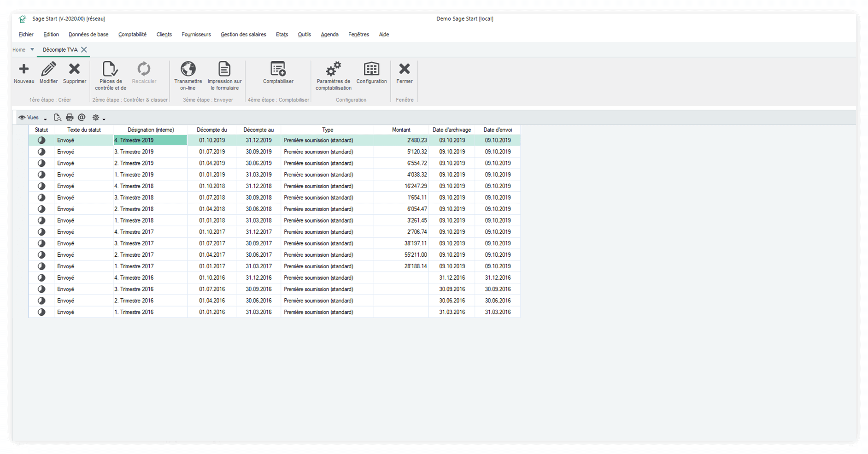
Task: Open the Comptabilité menu
Action: 132,35
